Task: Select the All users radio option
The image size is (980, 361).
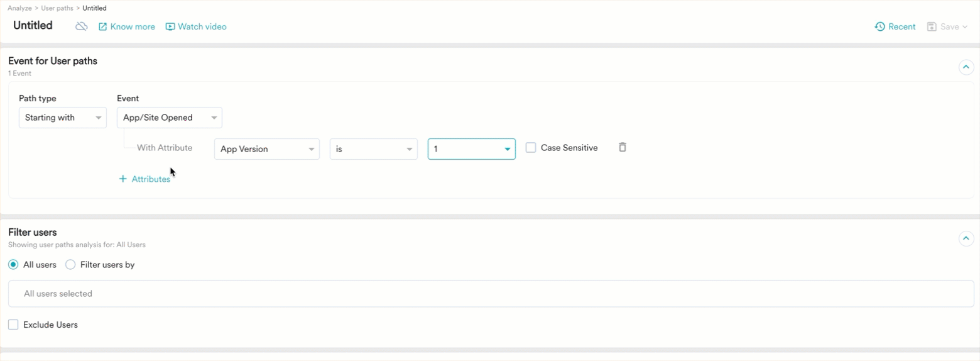Action: (x=13, y=265)
